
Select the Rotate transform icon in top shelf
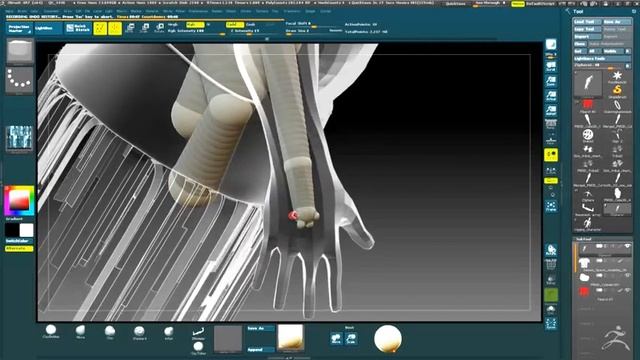tap(159, 28)
